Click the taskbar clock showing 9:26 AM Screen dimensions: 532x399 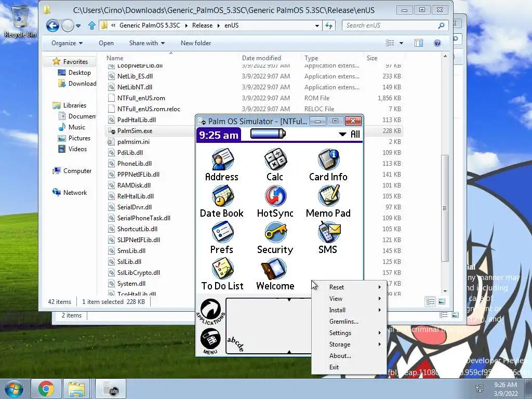pyautogui.click(x=506, y=389)
